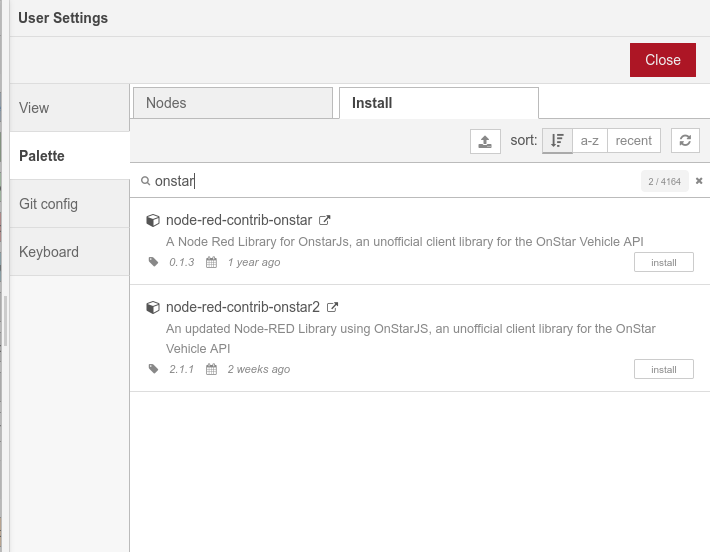Click the version text 2.1.1

(181, 369)
